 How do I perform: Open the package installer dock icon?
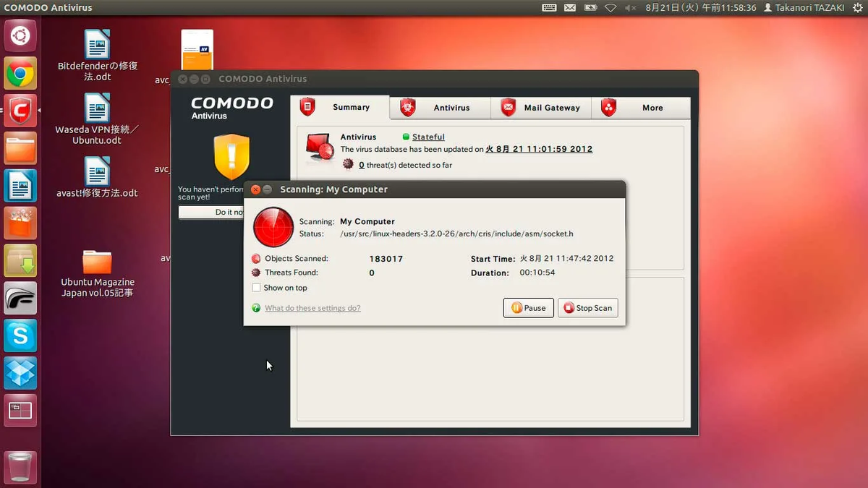point(20,261)
